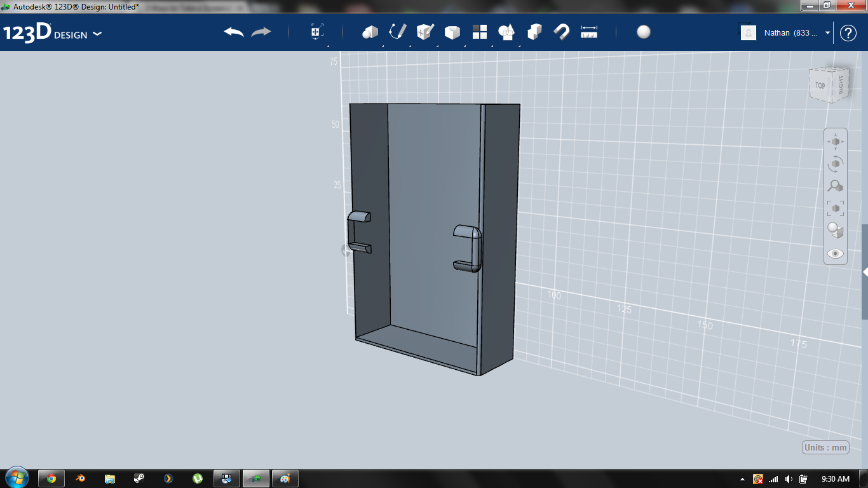Open the Windows Start menu

pos(17,478)
